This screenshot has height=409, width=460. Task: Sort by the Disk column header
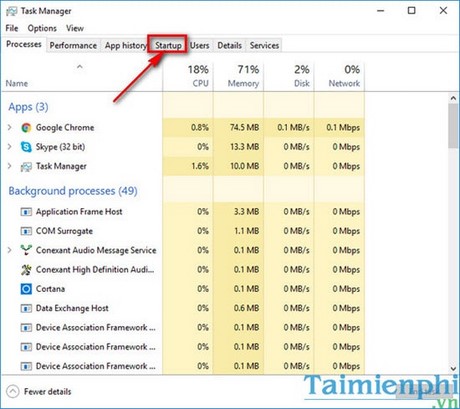pyautogui.click(x=289, y=77)
